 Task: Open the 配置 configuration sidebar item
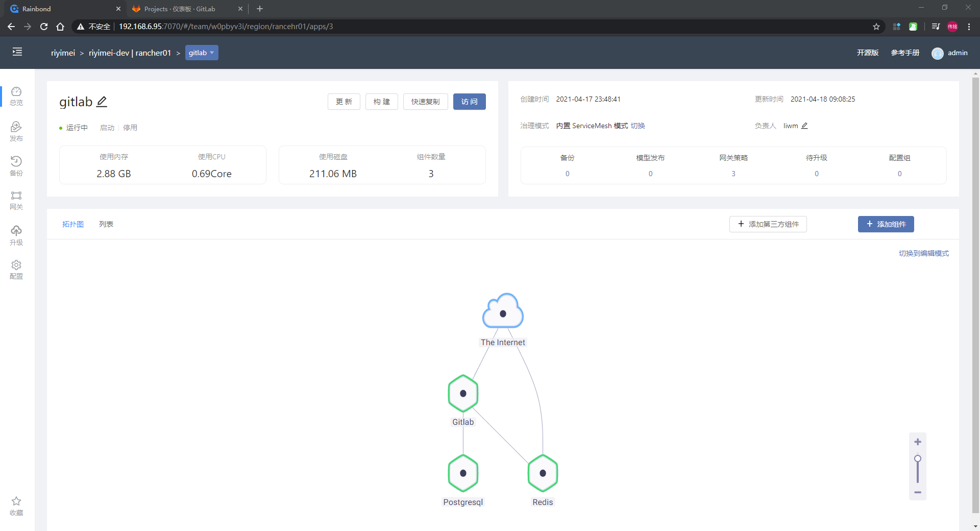[x=16, y=270]
